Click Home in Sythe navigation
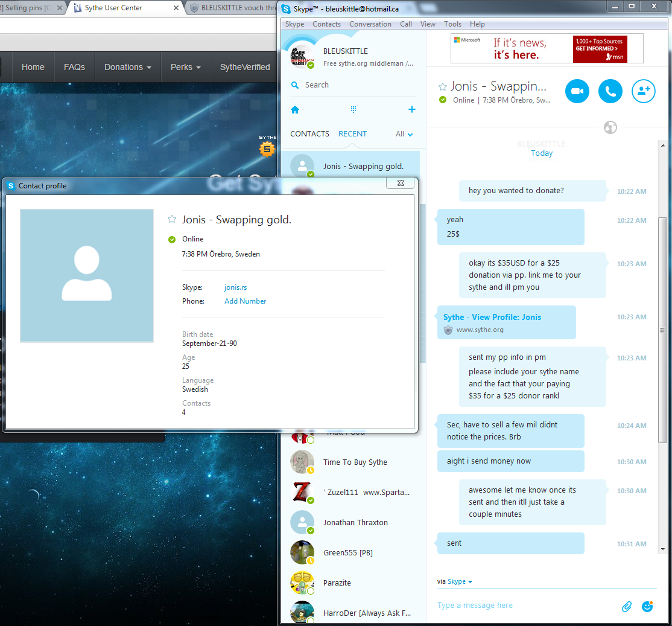The image size is (672, 626). point(33,68)
